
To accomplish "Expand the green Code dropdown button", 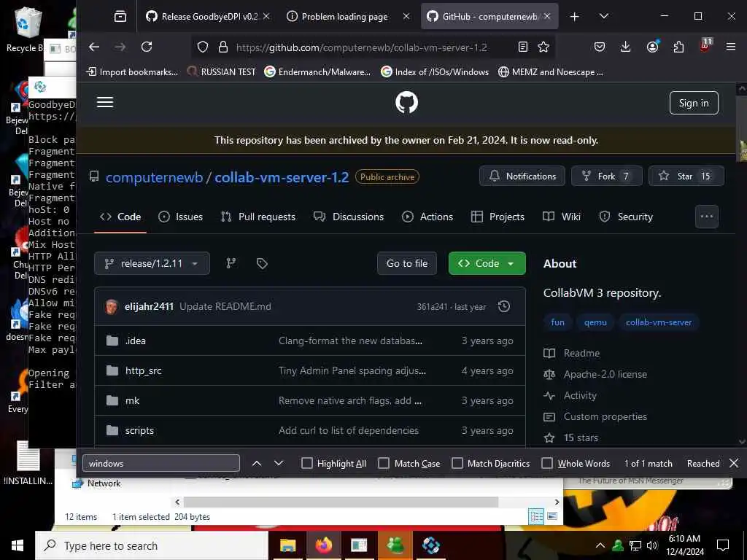I will click(x=487, y=263).
